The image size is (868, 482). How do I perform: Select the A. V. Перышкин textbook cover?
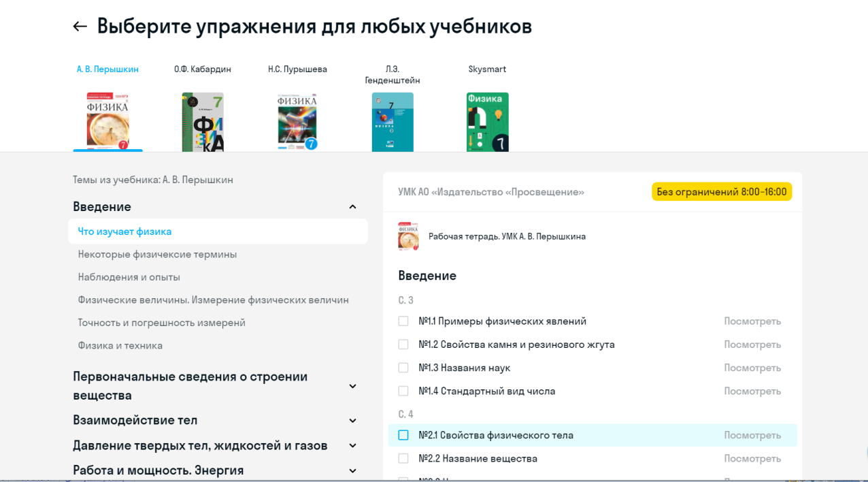click(x=107, y=122)
